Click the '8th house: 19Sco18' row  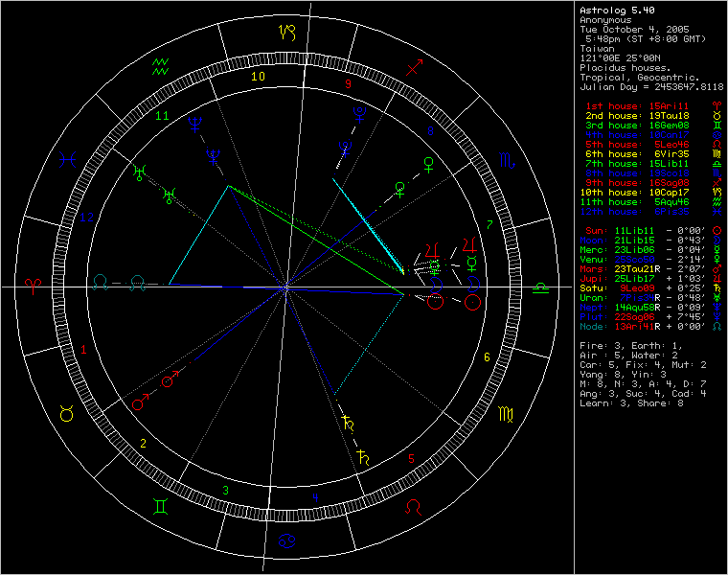637,173
